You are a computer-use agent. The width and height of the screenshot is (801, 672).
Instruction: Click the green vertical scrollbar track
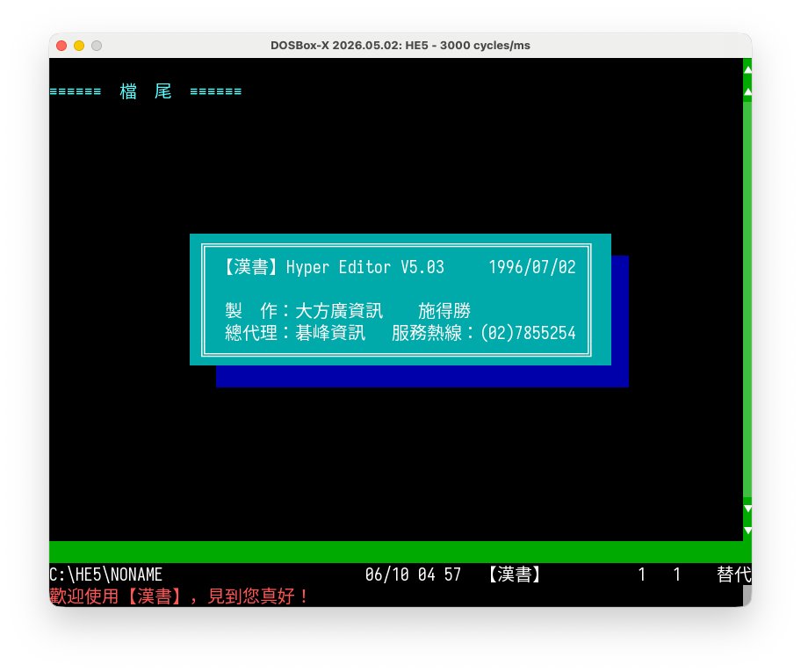click(747, 300)
